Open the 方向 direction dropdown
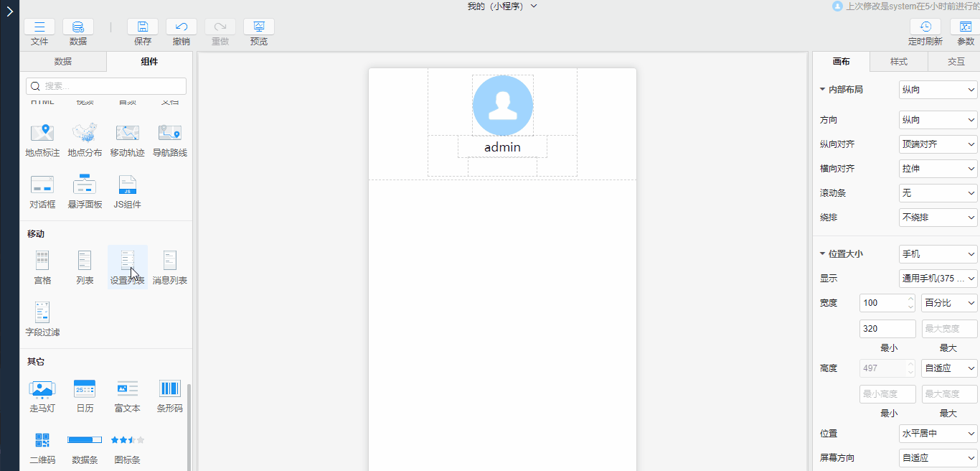This screenshot has height=471, width=980. pyautogui.click(x=938, y=120)
